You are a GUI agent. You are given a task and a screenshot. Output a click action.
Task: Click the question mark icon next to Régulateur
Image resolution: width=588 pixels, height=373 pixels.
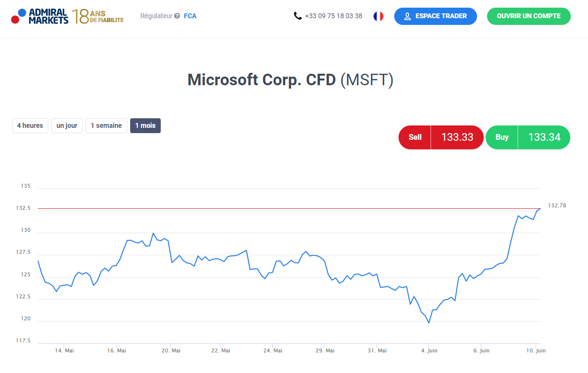click(x=177, y=16)
